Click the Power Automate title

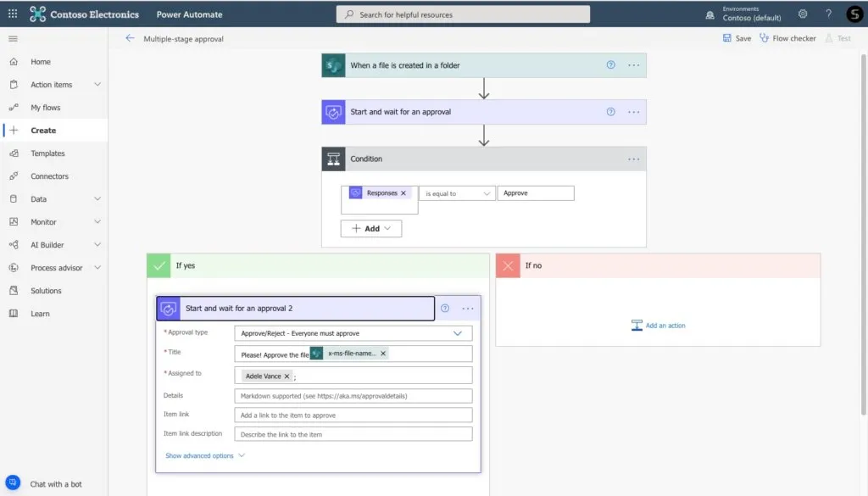[x=189, y=14]
